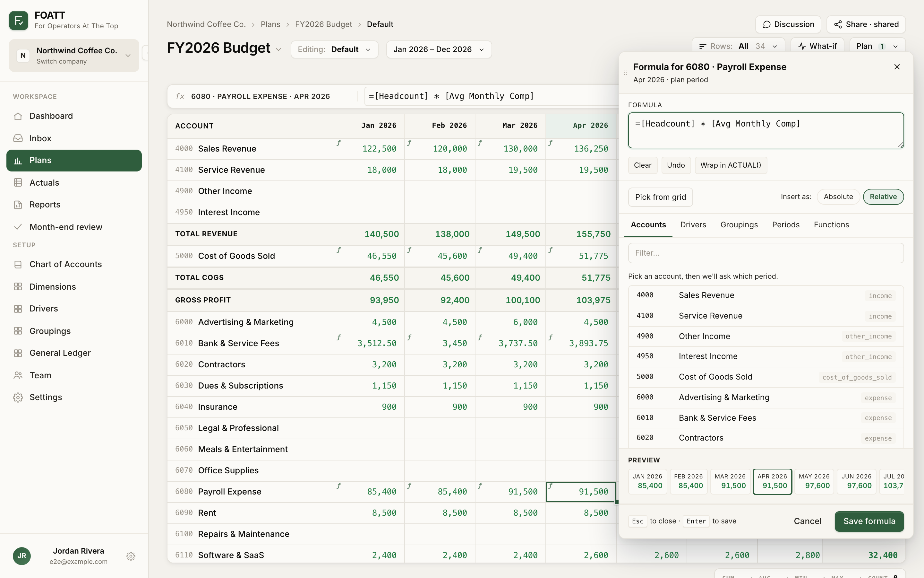The width and height of the screenshot is (924, 578).
Task: Select the Insurance Mar 2026 cell
Action: tap(510, 407)
